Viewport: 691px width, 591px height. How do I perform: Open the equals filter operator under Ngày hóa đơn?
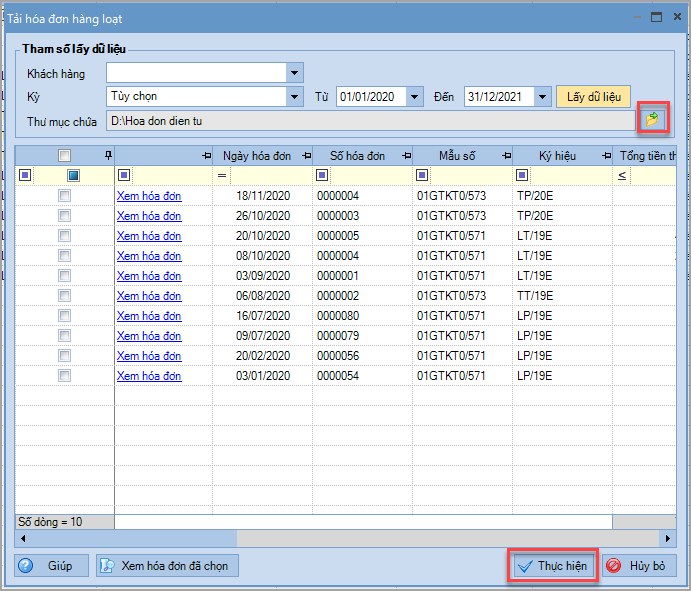click(222, 175)
